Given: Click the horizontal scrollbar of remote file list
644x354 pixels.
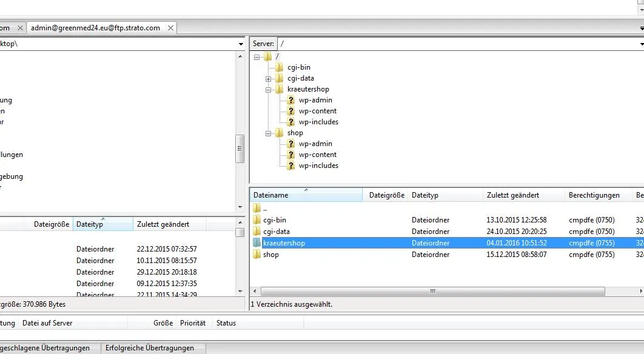Looking at the screenshot, I should pyautogui.click(x=432, y=291).
